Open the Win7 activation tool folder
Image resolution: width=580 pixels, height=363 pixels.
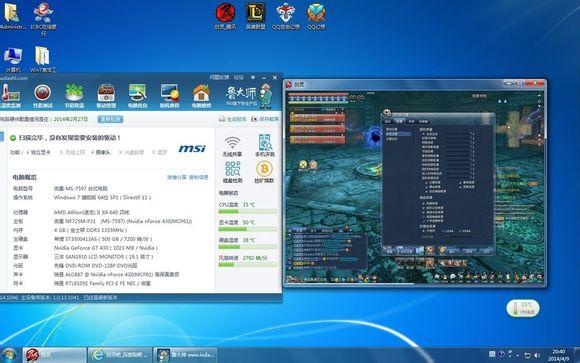coord(43,59)
